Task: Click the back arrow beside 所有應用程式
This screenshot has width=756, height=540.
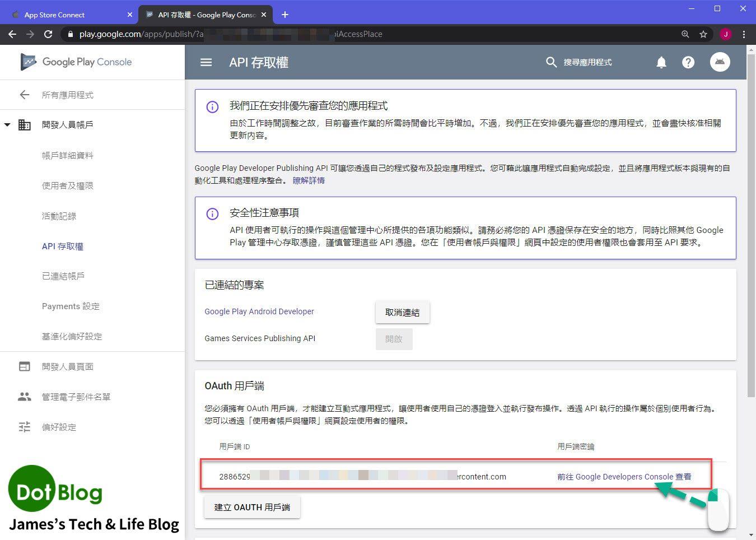Action: coord(25,95)
